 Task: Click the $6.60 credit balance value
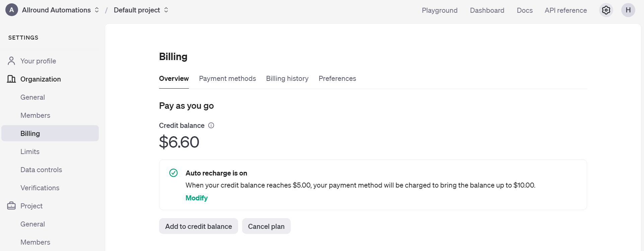coord(179,142)
